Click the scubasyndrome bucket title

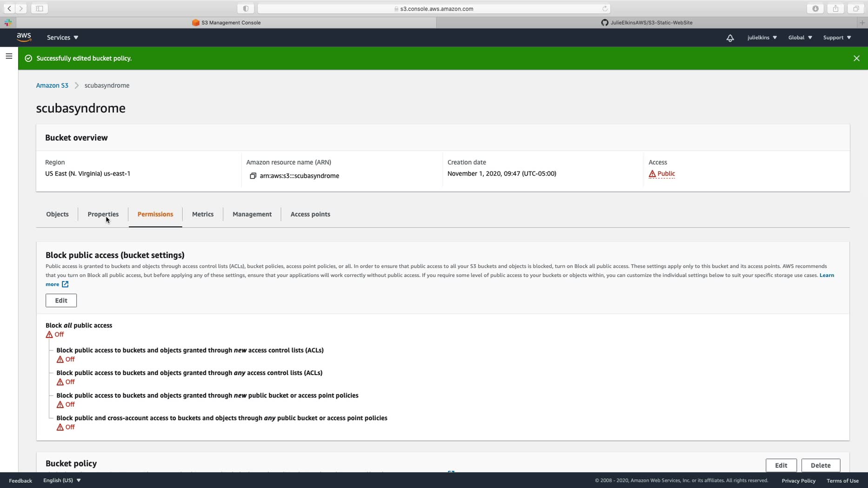click(x=81, y=108)
